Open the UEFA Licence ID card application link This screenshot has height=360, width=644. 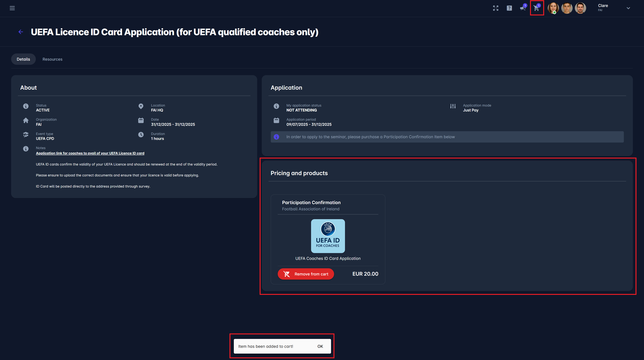pyautogui.click(x=90, y=153)
